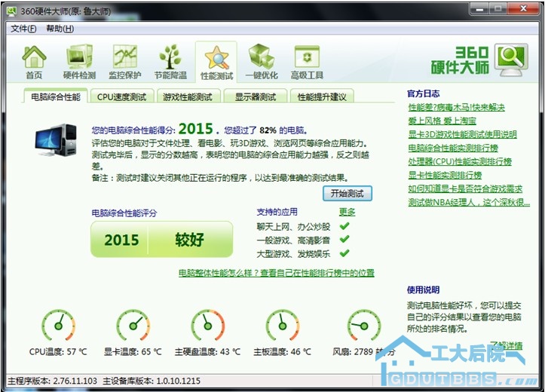Click the 显卡温度 gauge dial
Image resolution: width=545 pixels, height=392 pixels.
click(133, 326)
